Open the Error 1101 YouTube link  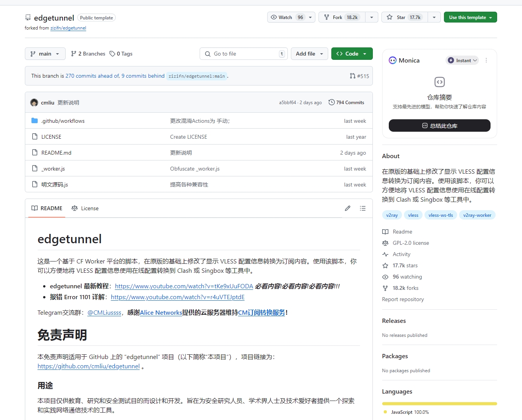click(x=177, y=297)
